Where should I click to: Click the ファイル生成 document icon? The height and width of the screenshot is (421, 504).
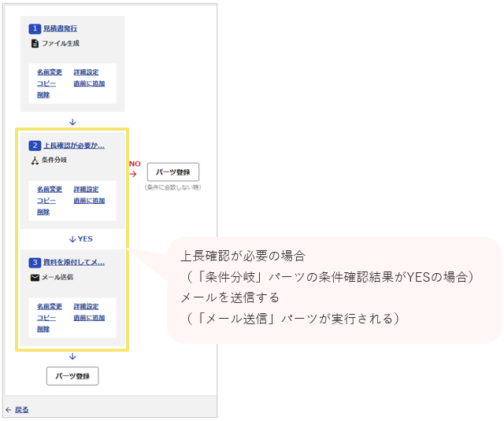coord(35,43)
